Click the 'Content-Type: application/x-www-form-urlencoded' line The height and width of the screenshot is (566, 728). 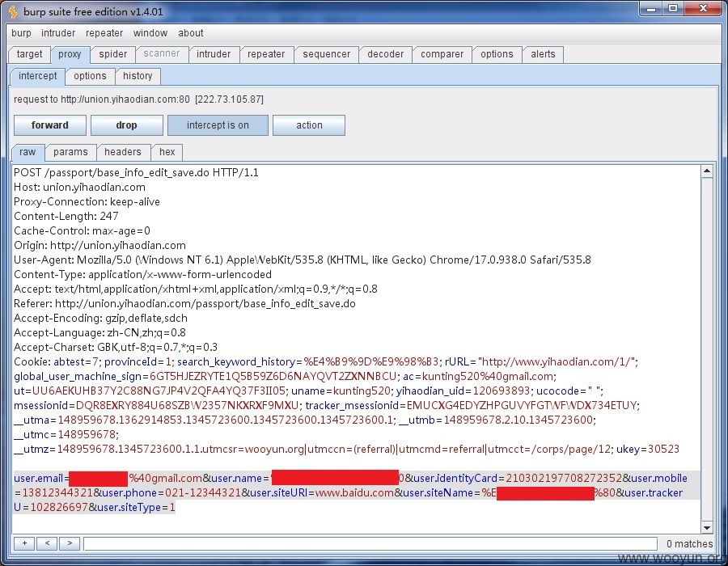tap(142, 274)
